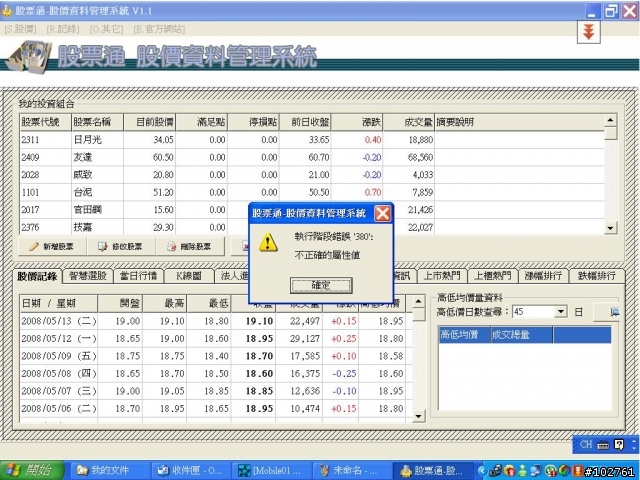This screenshot has width=640, height=480.
Task: Switch to the [Mobile01 taskbar window
Action: [271, 471]
